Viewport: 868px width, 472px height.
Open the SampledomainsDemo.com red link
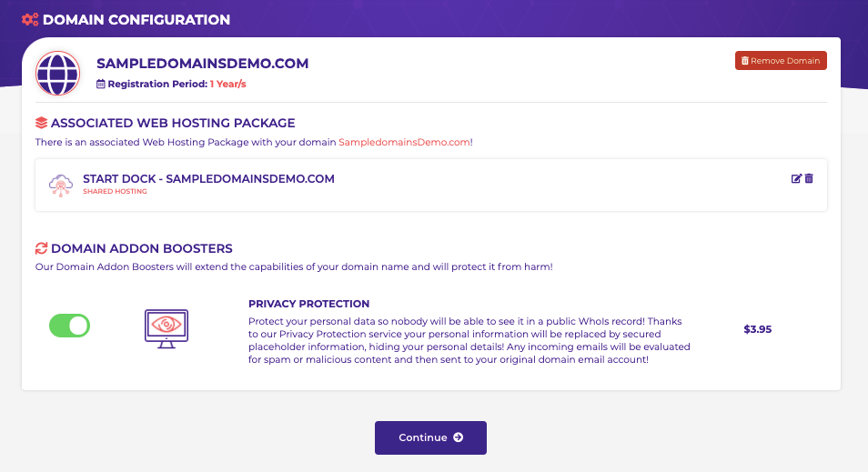click(404, 142)
